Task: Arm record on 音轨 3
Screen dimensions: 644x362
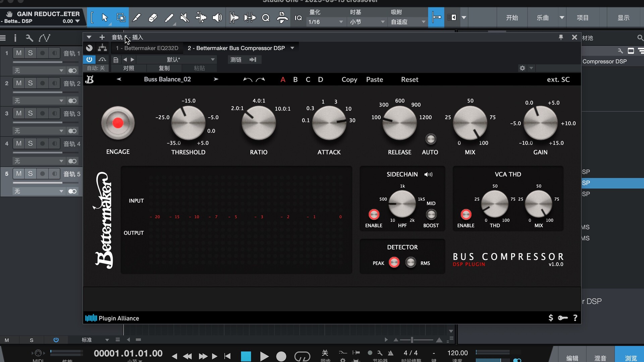Action: tap(42, 113)
